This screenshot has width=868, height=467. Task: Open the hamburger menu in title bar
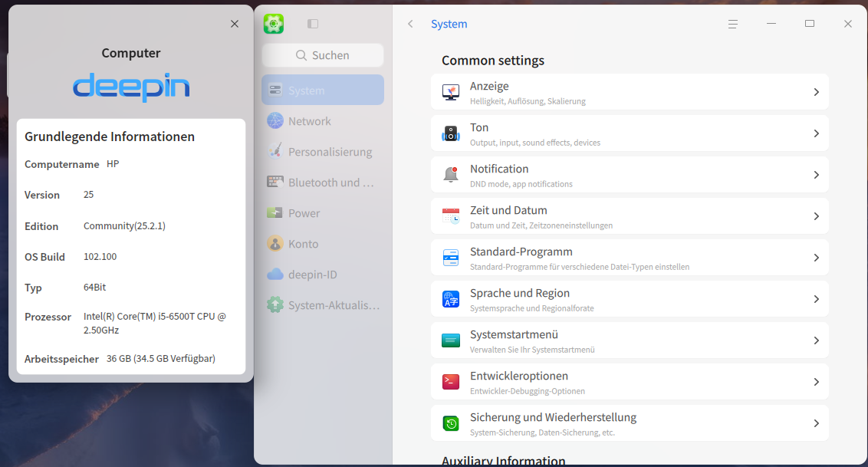[733, 24]
